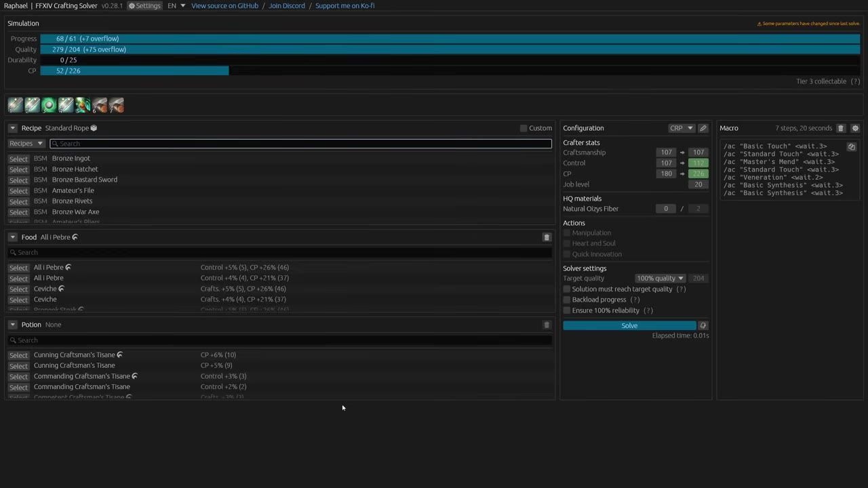Click step 3 Master's Mend action icon

point(49,105)
